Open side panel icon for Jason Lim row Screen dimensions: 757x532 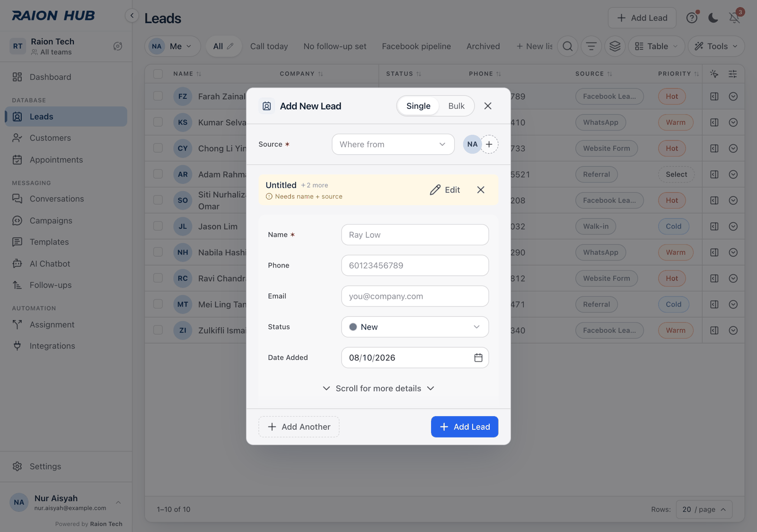714,227
